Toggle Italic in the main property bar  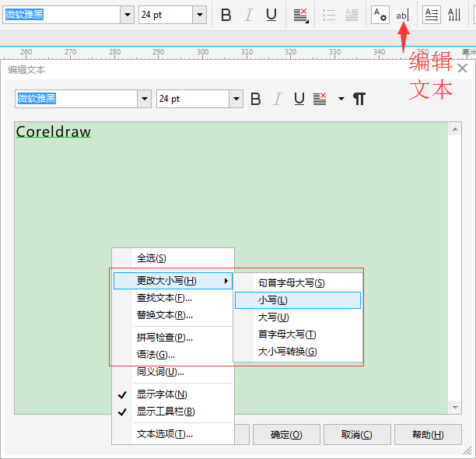[249, 15]
